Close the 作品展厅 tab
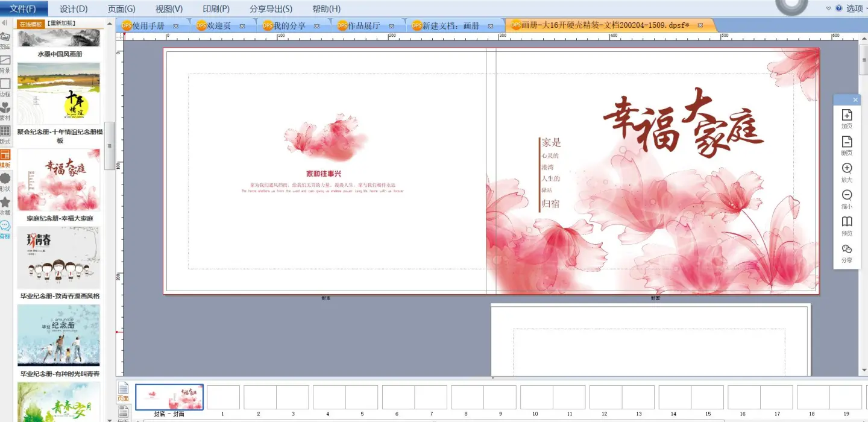Viewport: 868px width, 422px height. 392,26
